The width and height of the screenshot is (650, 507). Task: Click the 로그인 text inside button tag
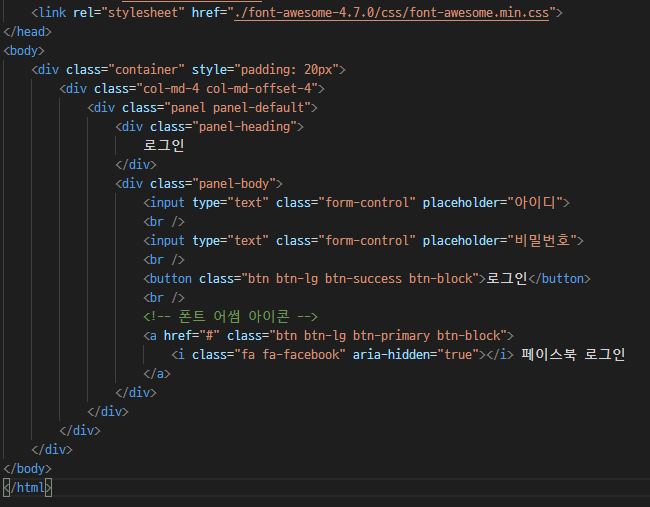507,279
